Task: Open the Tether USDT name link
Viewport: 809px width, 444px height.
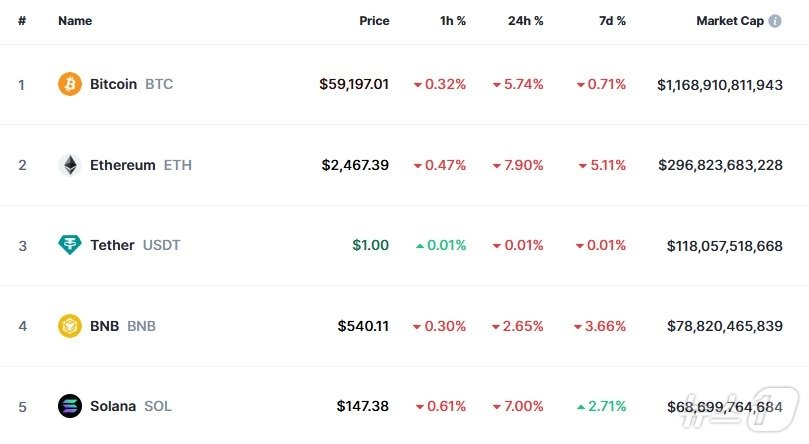Action: 112,245
